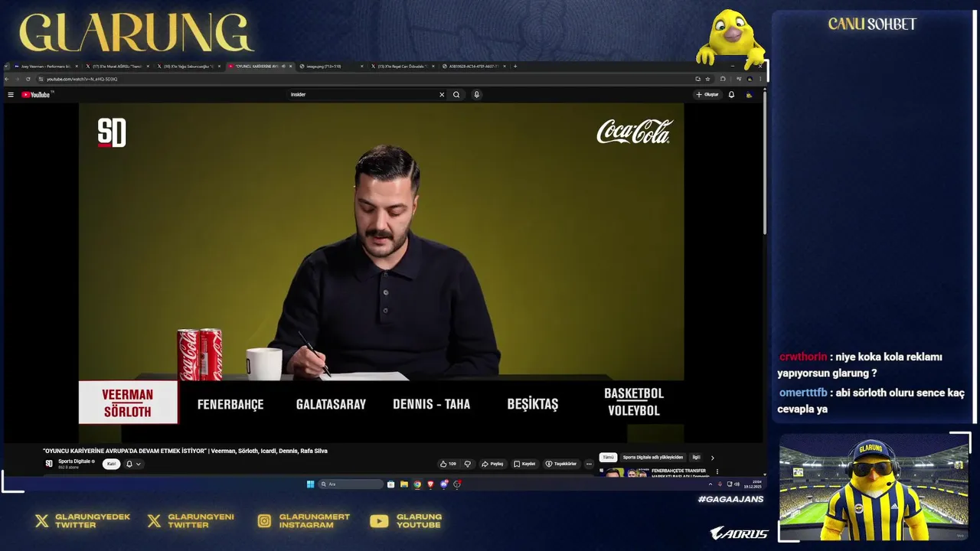Open YouTube notifications bell in header
This screenshot has height=551, width=980.
pos(731,95)
